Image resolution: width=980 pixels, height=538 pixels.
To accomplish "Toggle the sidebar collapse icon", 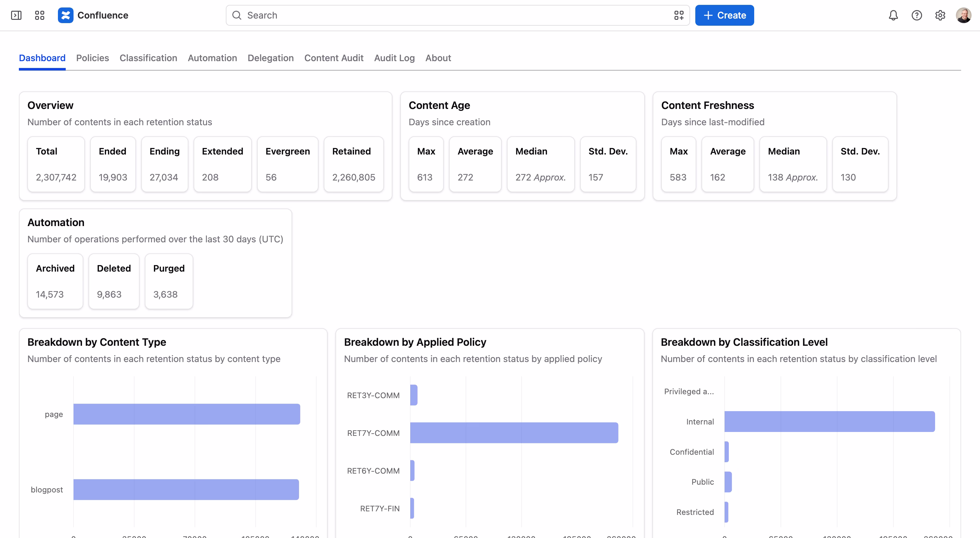I will [x=16, y=15].
